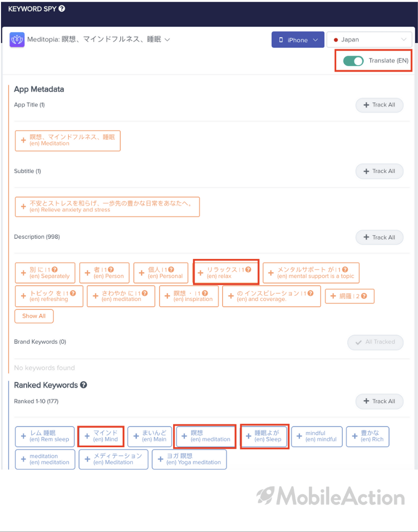The width and height of the screenshot is (418, 532).
Task: Click the All Tracked brand keywords button
Action: 375,342
